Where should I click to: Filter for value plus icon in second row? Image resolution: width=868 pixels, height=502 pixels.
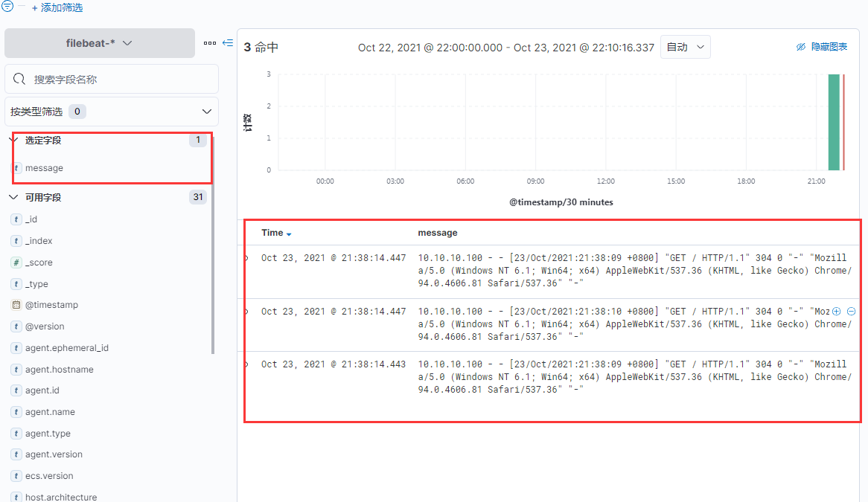tap(837, 312)
